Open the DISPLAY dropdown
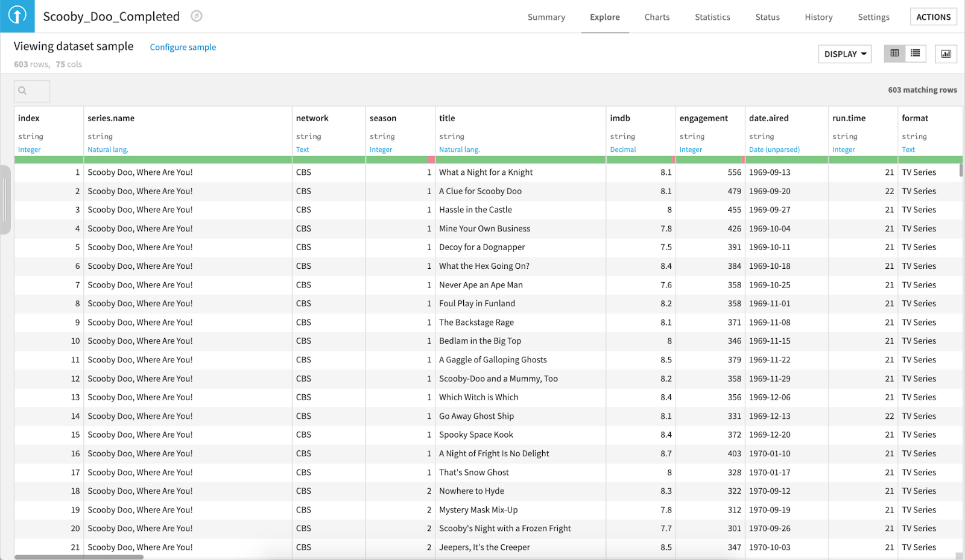Image resolution: width=965 pixels, height=560 pixels. [x=844, y=54]
